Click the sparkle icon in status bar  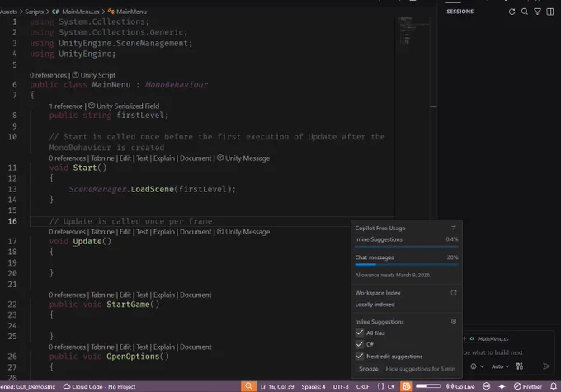pyautogui.click(x=502, y=386)
